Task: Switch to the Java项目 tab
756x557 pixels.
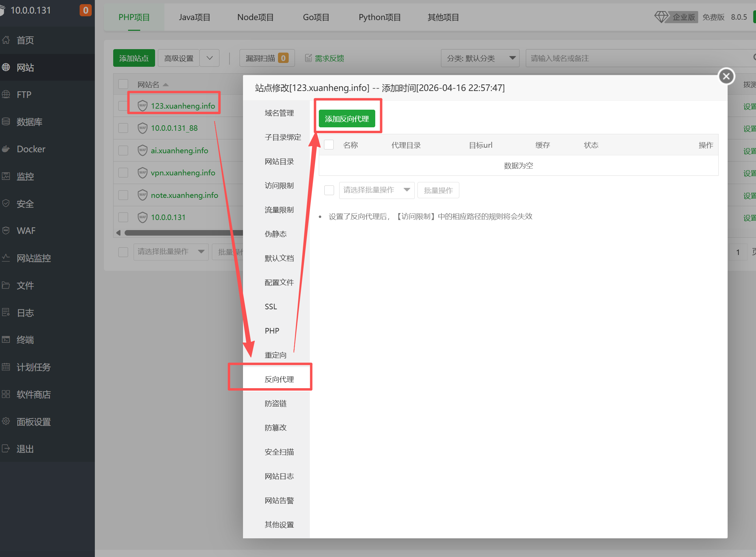Action: click(x=194, y=17)
